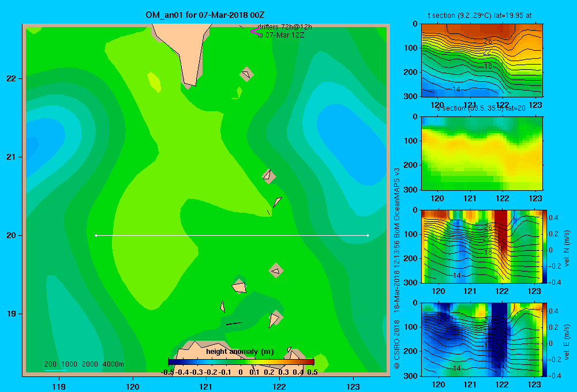Click the 'height anomaly (m)' label
Screen dimensions: 577x392
(x=240, y=352)
